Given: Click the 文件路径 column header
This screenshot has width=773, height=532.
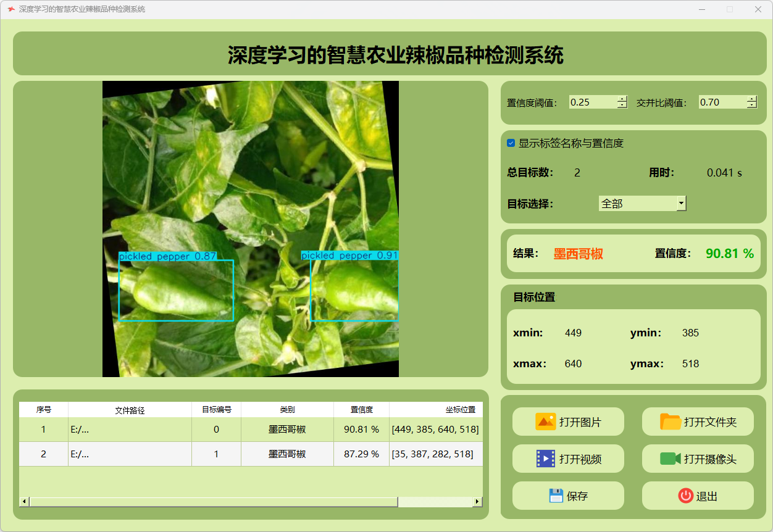Looking at the screenshot, I should point(130,410).
